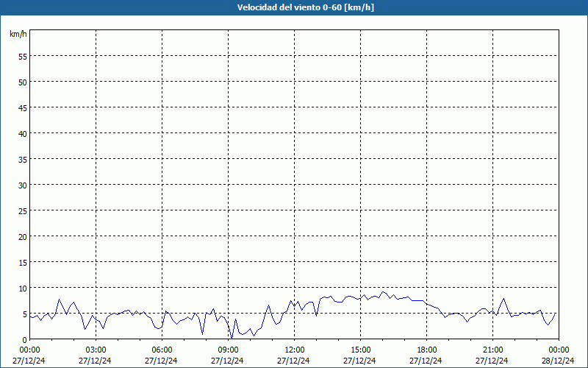Click the "00:00" time label above first 27/12/24
This screenshot has width=588, height=368.
(x=29, y=350)
